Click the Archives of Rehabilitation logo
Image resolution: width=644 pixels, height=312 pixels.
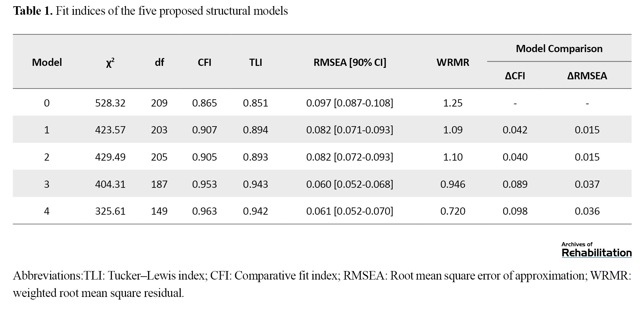pos(596,250)
